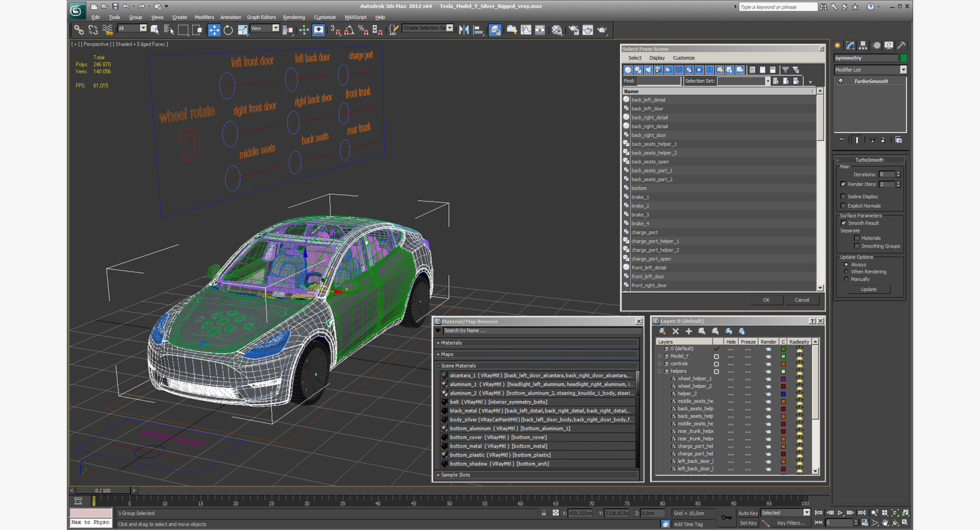This screenshot has width=980, height=530.
Task: Open the Mirror tool in main toolbar
Action: (464, 30)
